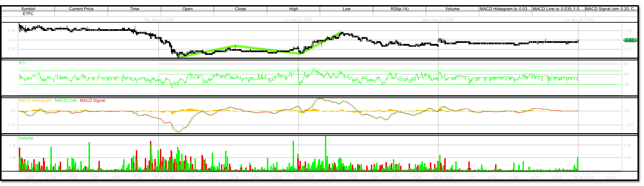Click the green MACD Line legend label
Image resolution: width=644 pixels, height=186 pixels.
click(66, 101)
